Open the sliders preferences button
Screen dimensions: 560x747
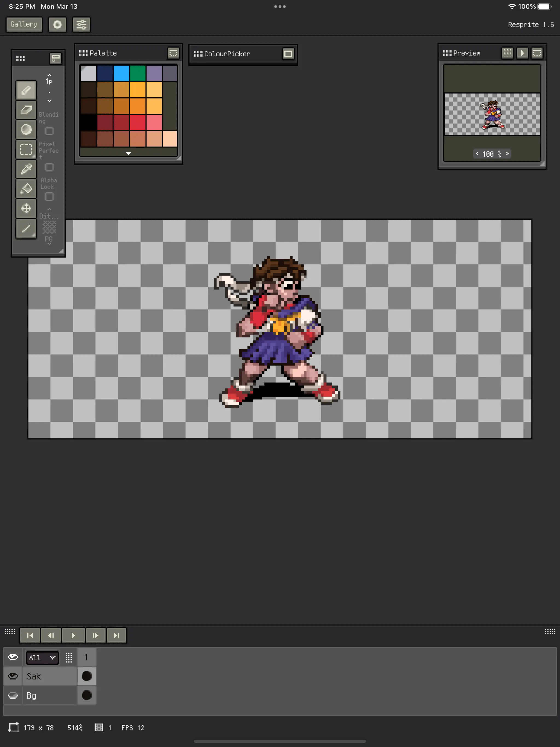pyautogui.click(x=81, y=24)
